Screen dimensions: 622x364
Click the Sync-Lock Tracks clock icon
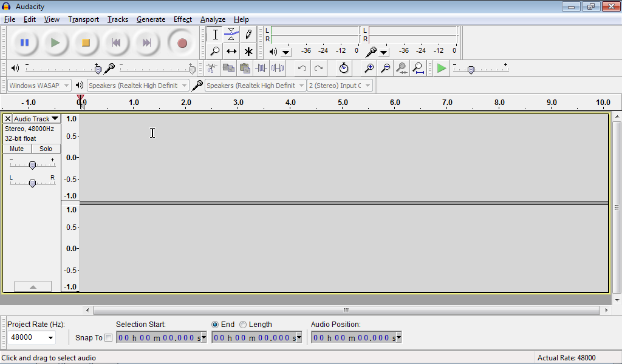[344, 68]
